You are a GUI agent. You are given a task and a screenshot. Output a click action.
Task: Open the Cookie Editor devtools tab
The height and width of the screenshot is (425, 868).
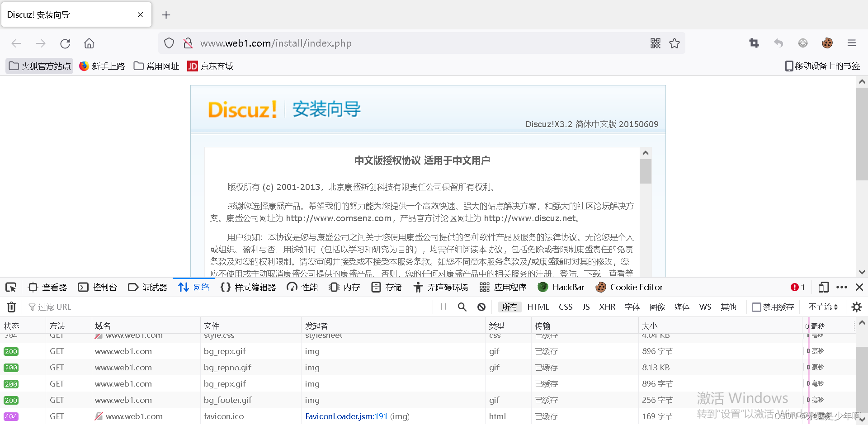(629, 287)
